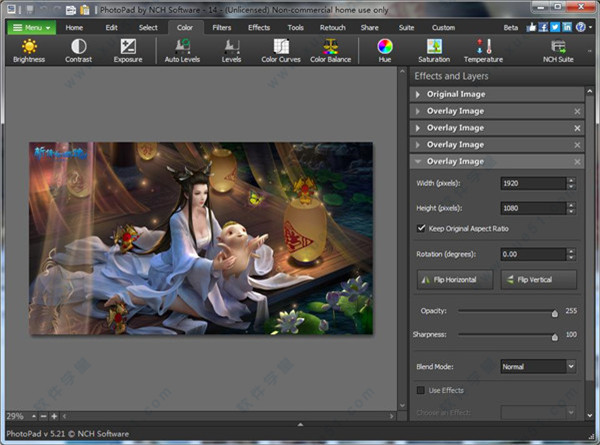Expand the third Overlay Image layer

click(x=417, y=145)
